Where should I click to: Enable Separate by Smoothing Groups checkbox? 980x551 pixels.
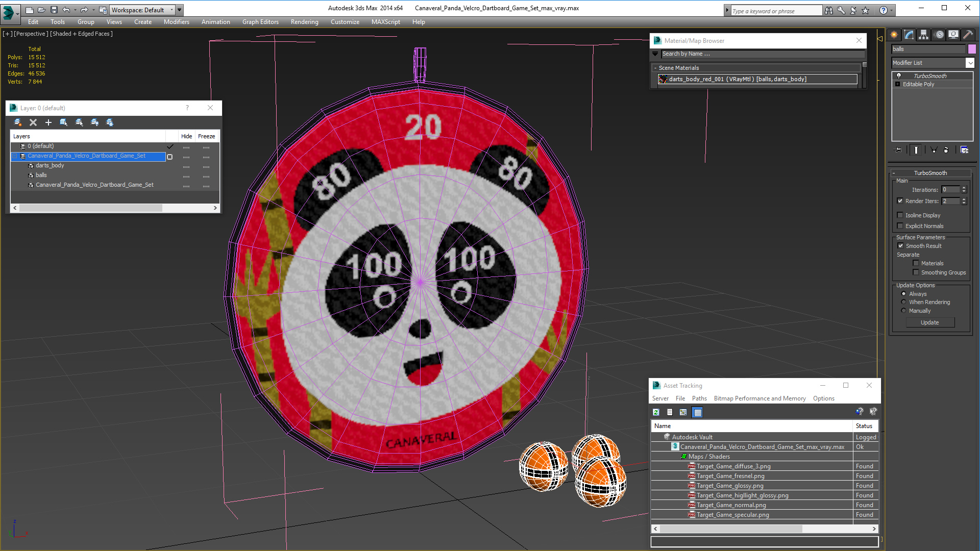[916, 272]
